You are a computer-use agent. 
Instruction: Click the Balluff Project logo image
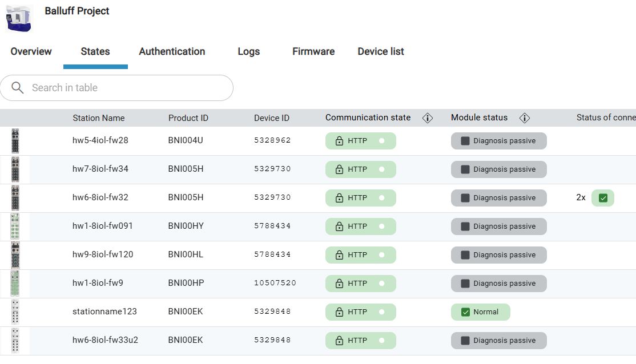click(x=19, y=18)
